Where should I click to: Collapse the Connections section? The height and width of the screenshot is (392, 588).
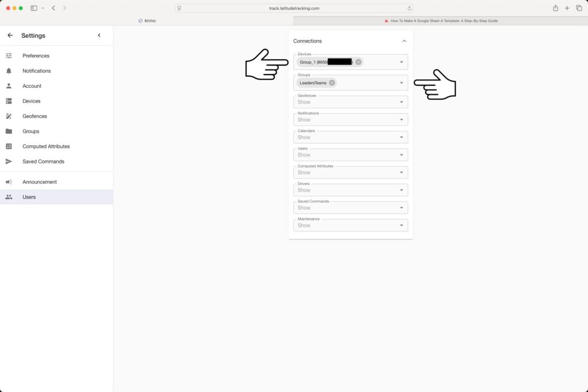[x=403, y=41]
